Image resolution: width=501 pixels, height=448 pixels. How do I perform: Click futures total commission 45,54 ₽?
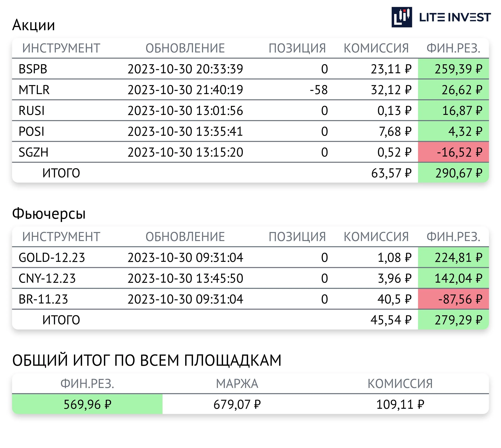click(391, 320)
